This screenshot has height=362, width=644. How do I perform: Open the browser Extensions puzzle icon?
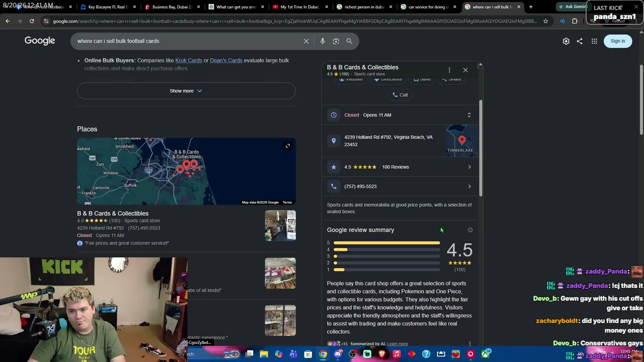(x=575, y=21)
